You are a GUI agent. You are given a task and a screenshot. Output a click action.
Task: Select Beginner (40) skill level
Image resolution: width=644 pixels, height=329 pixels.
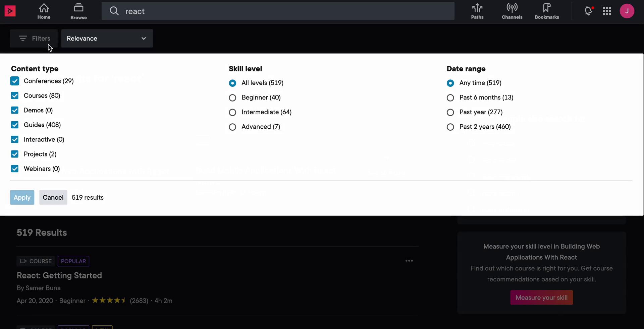coord(232,98)
